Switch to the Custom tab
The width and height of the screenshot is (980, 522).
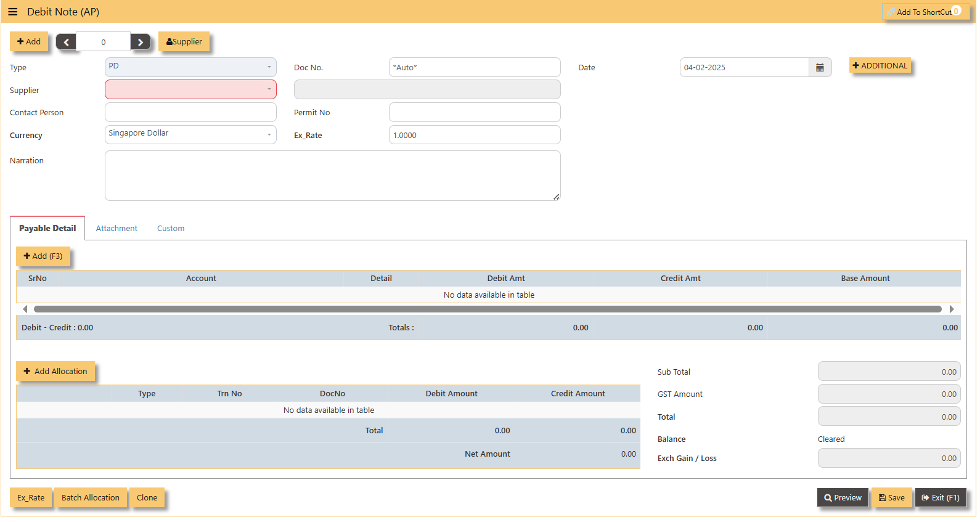pos(171,228)
